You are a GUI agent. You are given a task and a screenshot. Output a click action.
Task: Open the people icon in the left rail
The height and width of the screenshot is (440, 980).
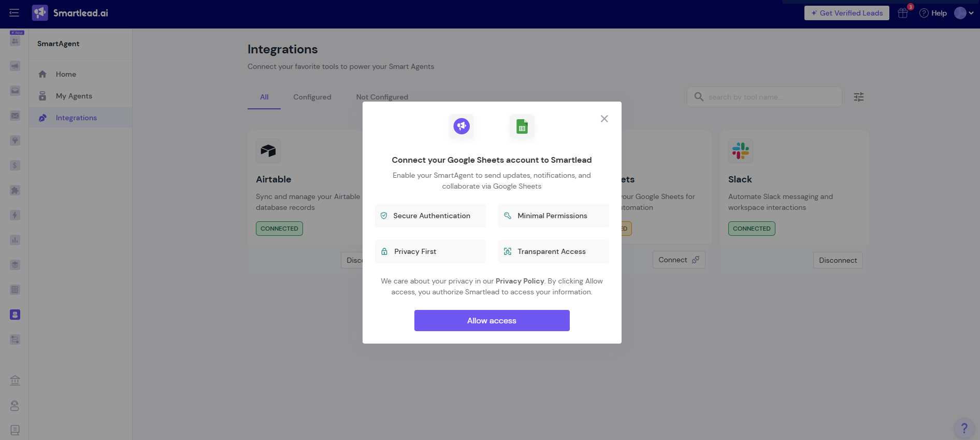[15, 41]
